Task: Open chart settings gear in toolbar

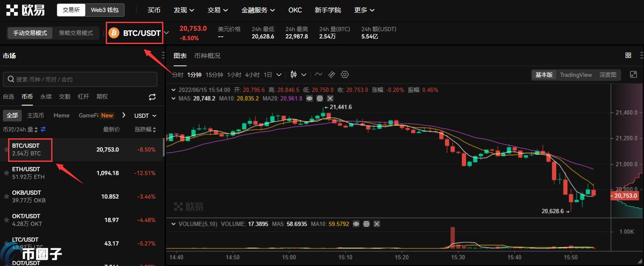Action: (345, 75)
